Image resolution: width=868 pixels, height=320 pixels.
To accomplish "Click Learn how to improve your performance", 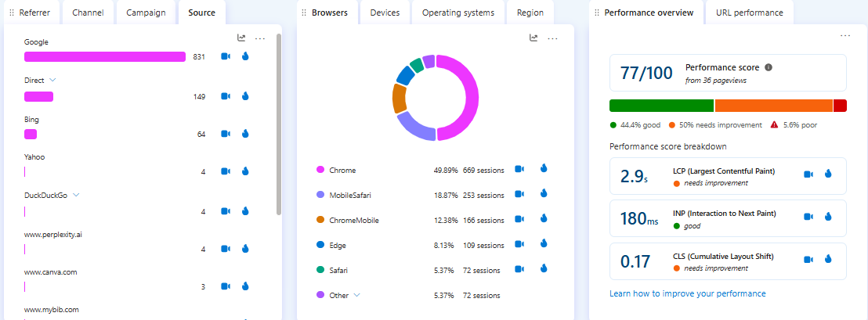I will click(x=687, y=293).
